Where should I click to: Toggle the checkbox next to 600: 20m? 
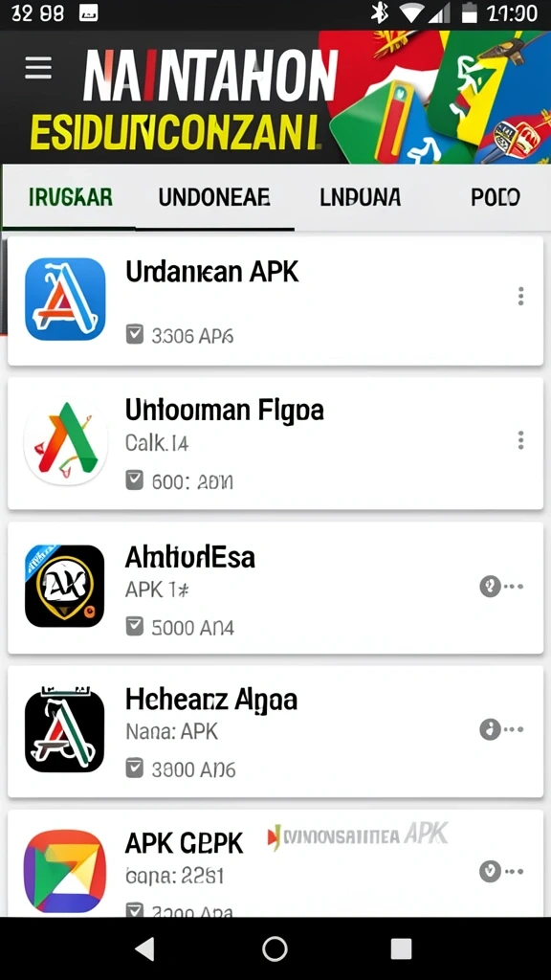pyautogui.click(x=134, y=480)
